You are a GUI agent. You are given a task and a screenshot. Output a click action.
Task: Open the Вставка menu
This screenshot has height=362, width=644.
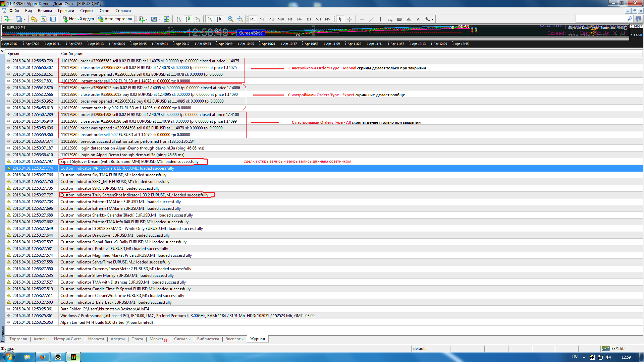click(45, 11)
